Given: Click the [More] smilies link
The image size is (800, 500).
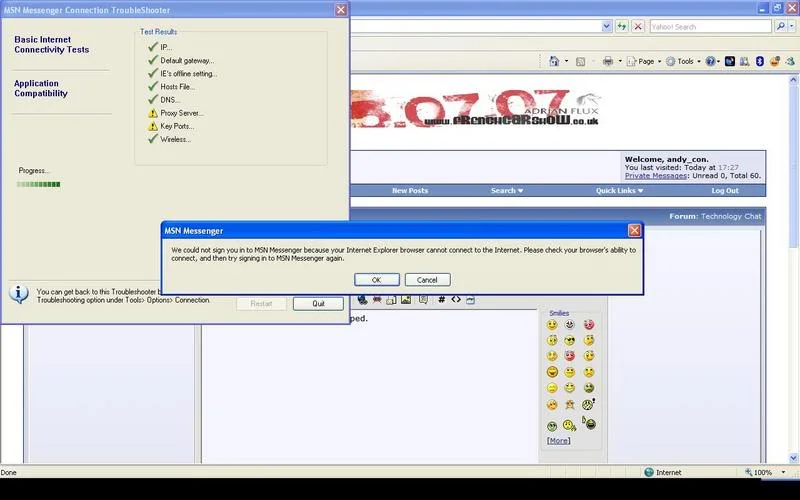Looking at the screenshot, I should [x=559, y=440].
